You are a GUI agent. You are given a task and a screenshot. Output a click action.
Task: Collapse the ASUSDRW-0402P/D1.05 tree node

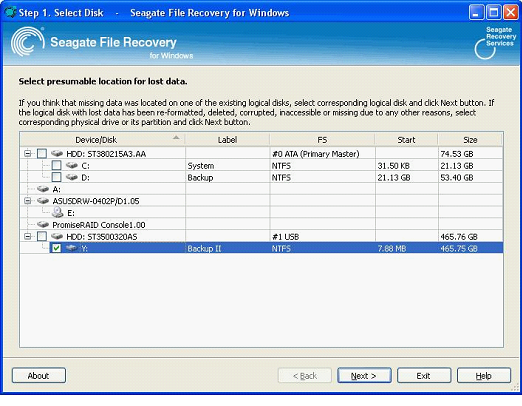[x=28, y=201]
